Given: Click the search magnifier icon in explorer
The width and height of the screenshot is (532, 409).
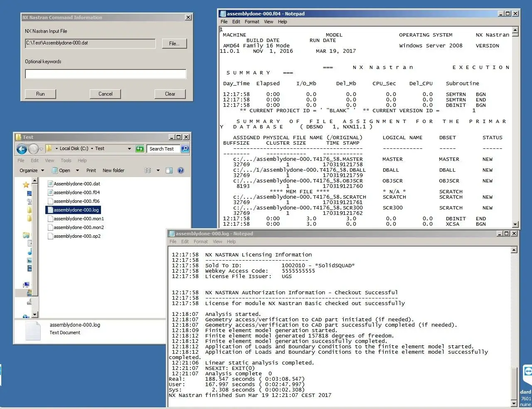Looking at the screenshot, I should (x=185, y=148).
